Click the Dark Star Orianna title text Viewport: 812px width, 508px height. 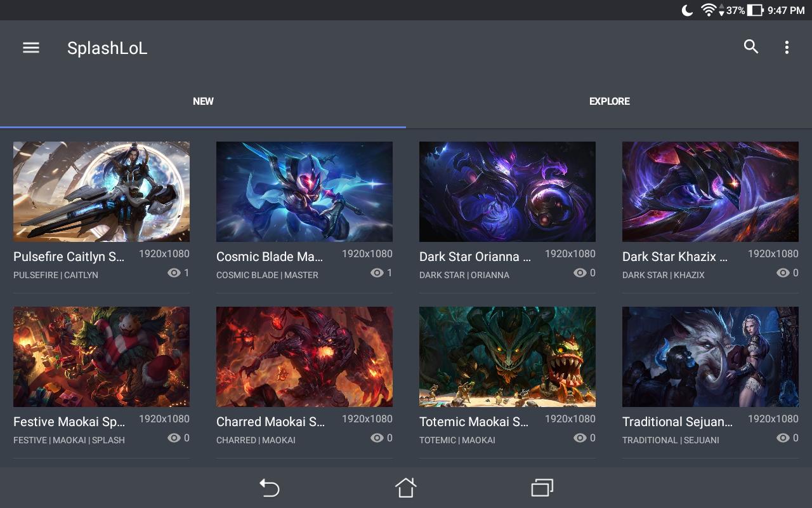tap(475, 257)
